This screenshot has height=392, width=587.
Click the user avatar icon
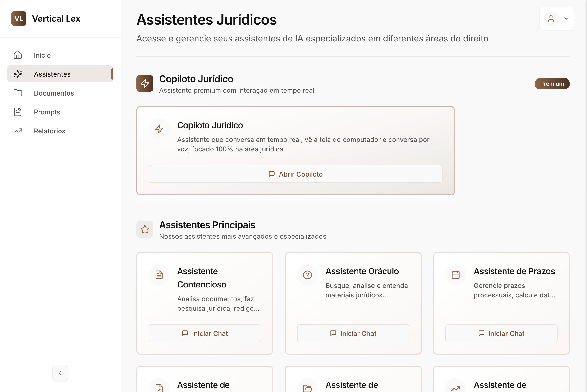pyautogui.click(x=551, y=18)
